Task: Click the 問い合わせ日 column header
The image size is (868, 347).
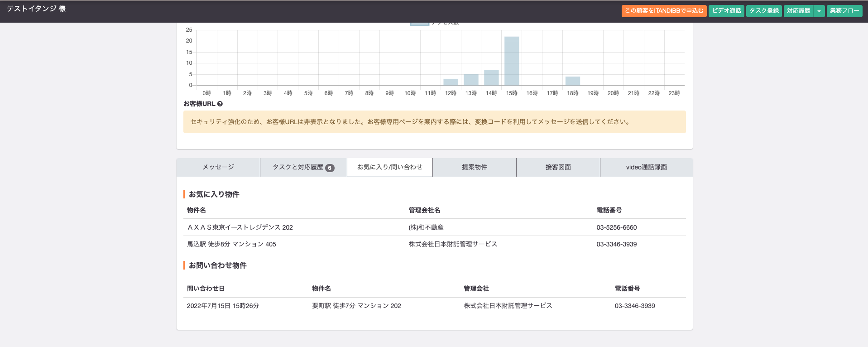Action: click(x=206, y=289)
